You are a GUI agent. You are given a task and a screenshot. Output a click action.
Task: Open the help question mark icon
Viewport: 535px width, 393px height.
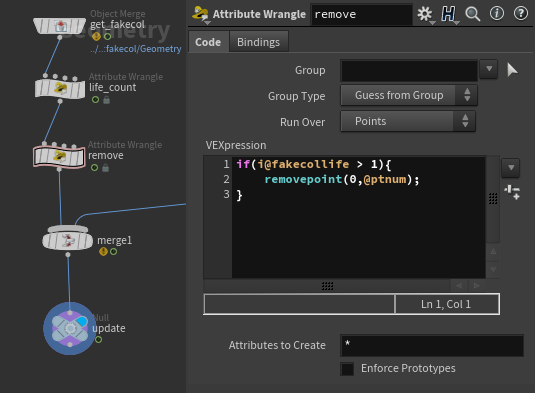tap(521, 14)
